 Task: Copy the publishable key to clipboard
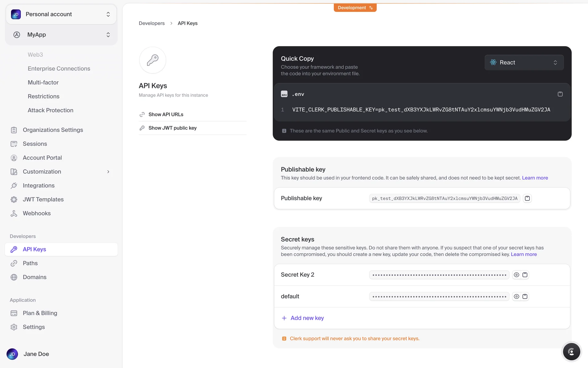point(527,198)
